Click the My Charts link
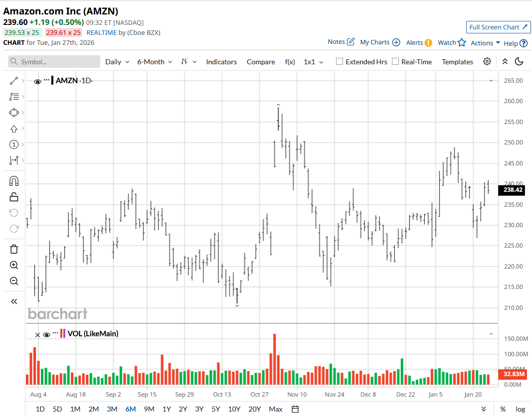The height and width of the screenshot is (417, 532). click(x=374, y=42)
